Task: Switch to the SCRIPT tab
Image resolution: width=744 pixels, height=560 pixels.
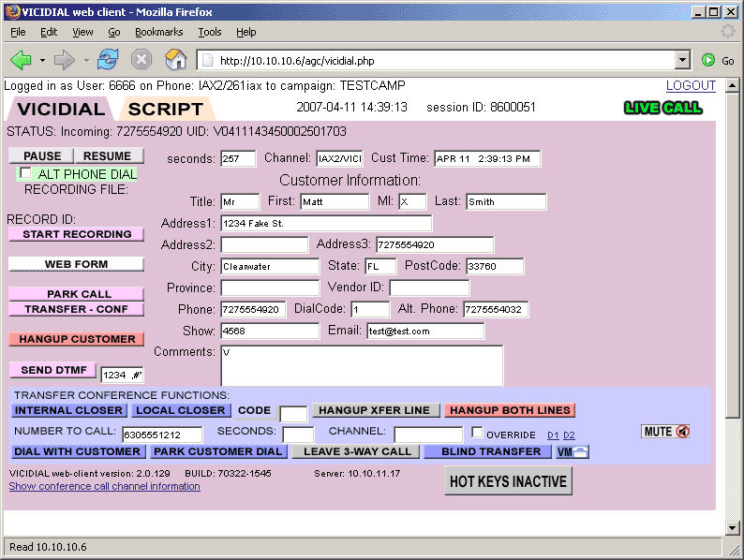Action: tap(166, 109)
